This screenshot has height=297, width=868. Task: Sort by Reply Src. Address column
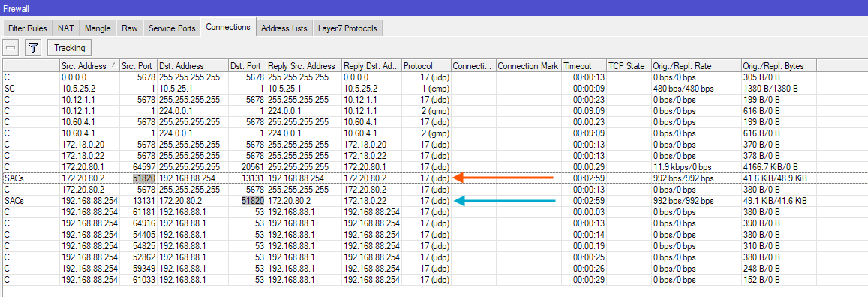tap(304, 66)
